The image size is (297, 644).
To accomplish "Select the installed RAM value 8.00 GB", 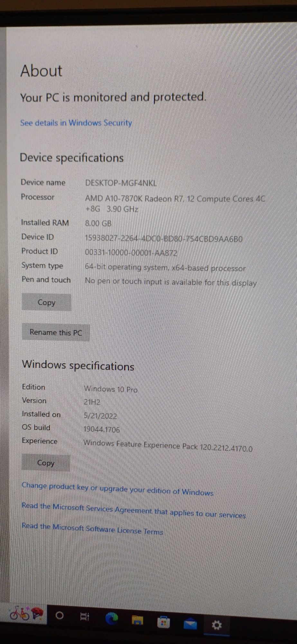I will pyautogui.click(x=98, y=223).
